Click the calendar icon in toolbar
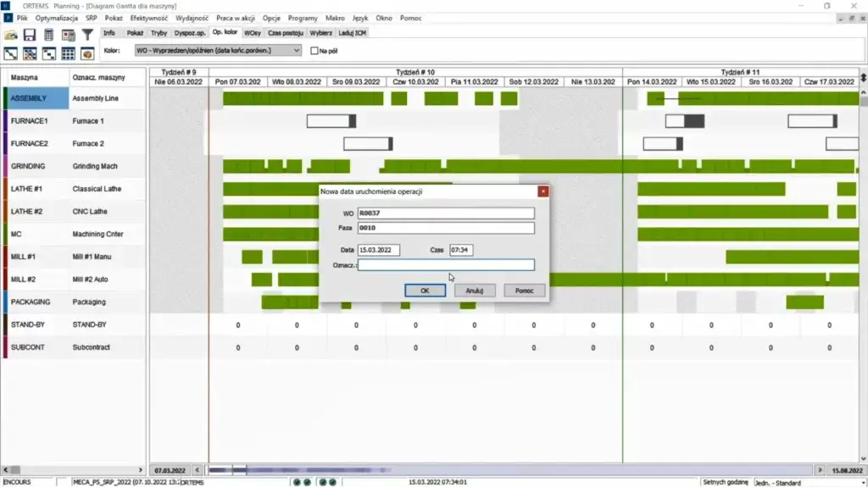The image size is (868, 488). pos(68,35)
